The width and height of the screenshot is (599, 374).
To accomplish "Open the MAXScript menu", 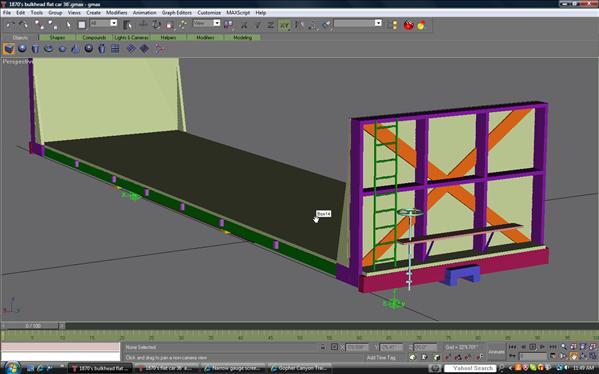I will 238,13.
